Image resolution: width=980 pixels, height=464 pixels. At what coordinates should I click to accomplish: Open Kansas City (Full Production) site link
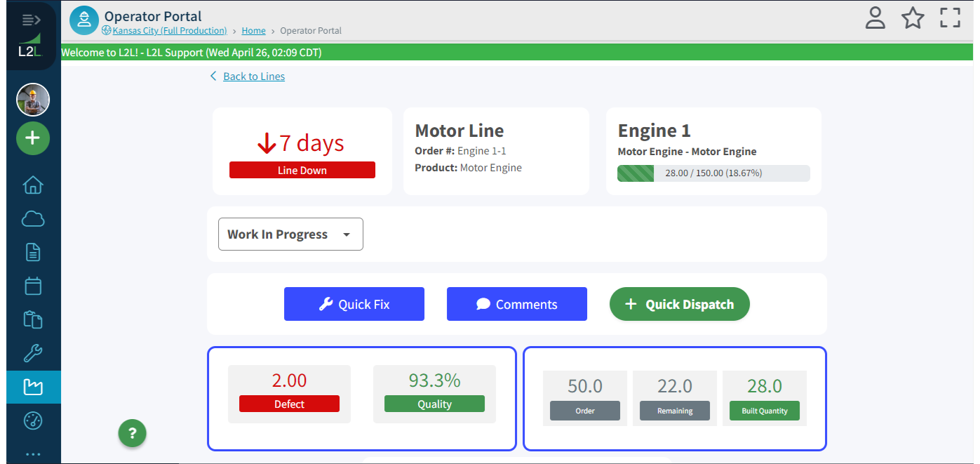coord(170,31)
